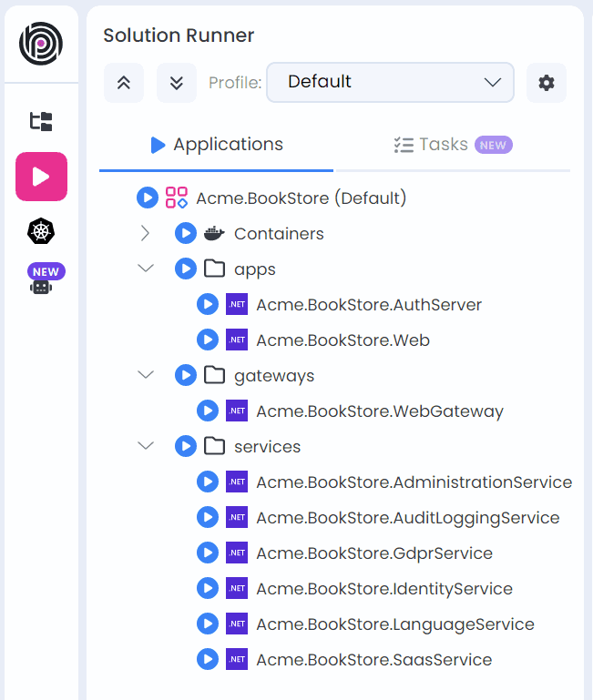593x700 pixels.
Task: Collapse the apps folder
Action: 145,269
